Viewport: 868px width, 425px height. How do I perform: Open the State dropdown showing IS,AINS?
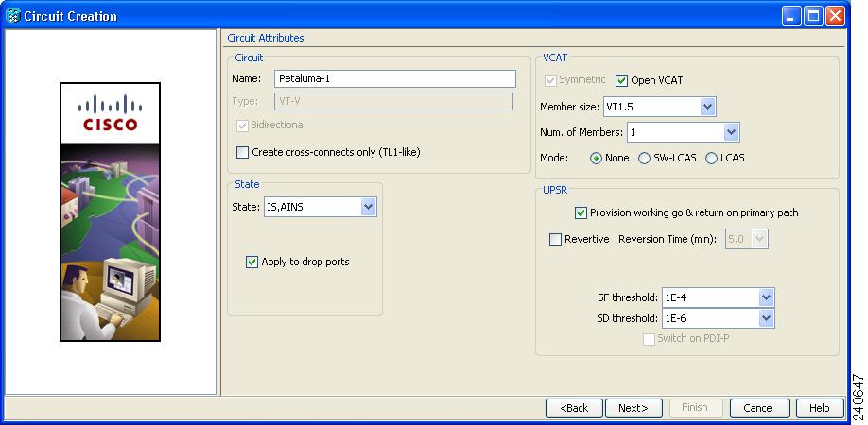point(320,207)
